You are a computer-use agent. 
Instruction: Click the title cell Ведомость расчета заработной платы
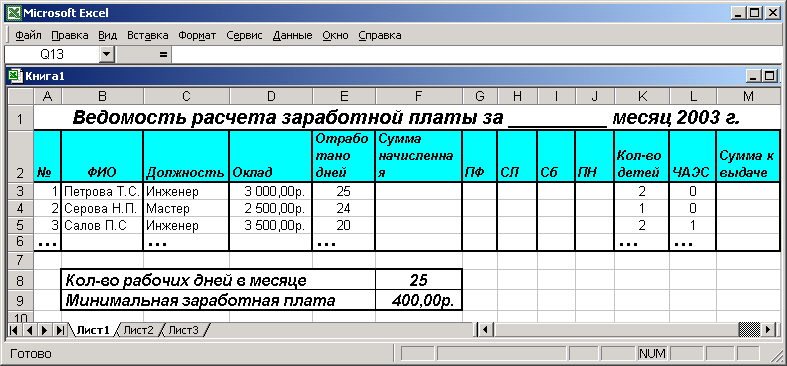406,118
